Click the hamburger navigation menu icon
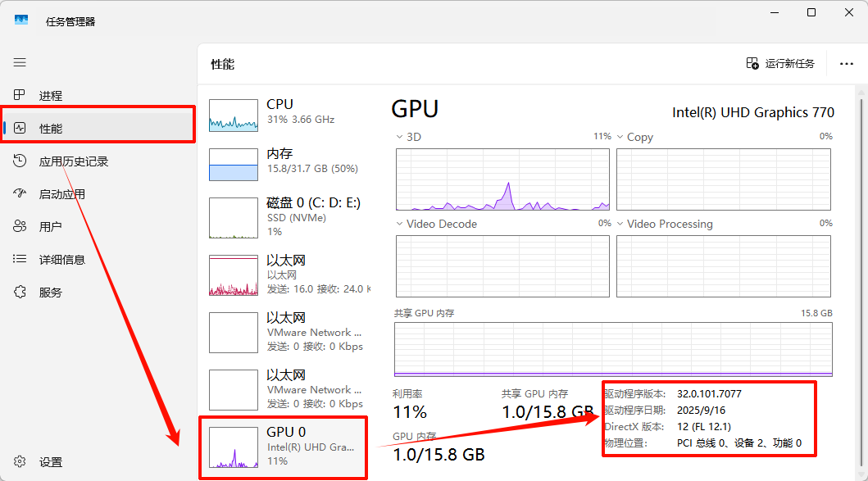This screenshot has width=868, height=481. (20, 62)
